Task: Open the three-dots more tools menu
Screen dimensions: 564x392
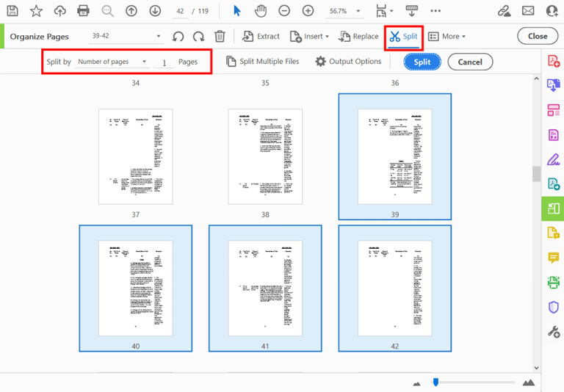Action: click(435, 11)
